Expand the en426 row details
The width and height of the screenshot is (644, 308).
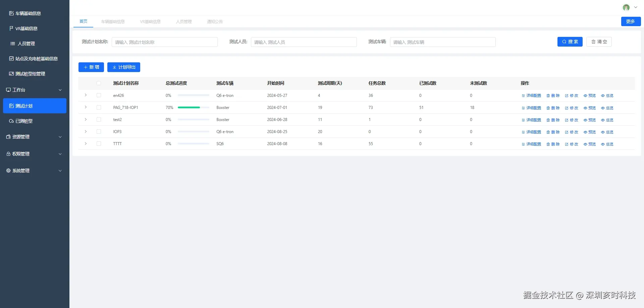tap(86, 95)
